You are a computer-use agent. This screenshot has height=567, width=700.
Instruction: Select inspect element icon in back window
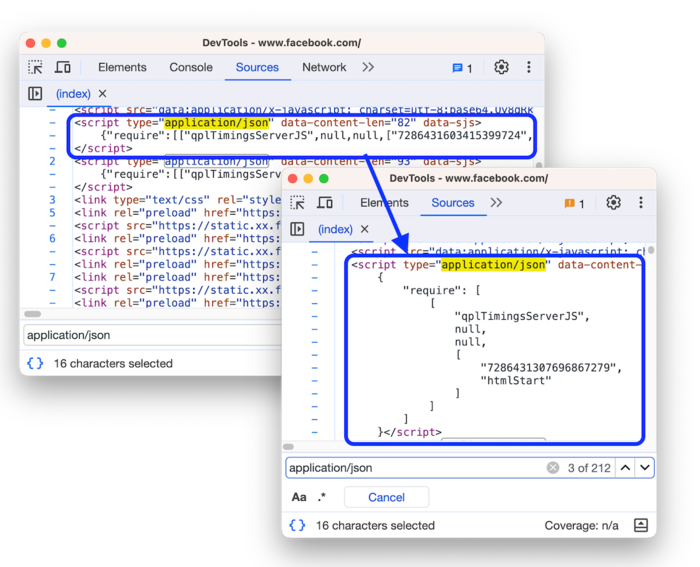[x=35, y=67]
